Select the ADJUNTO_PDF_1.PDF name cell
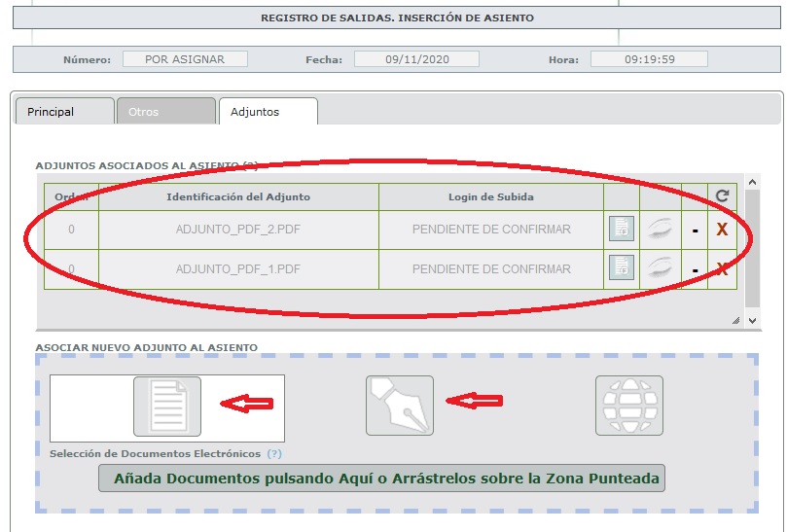Viewport: 787px width, 532px height. click(x=238, y=269)
